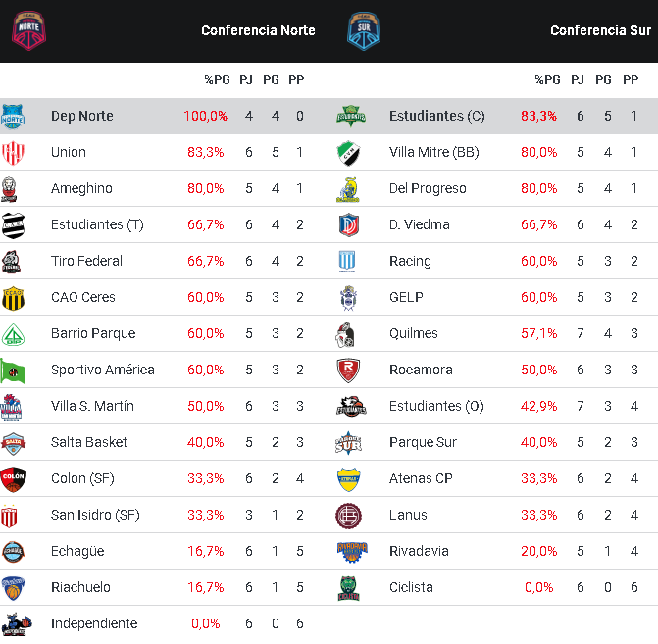Click the Conferencia Sur logo icon
The height and width of the screenshot is (644, 658).
tap(363, 30)
